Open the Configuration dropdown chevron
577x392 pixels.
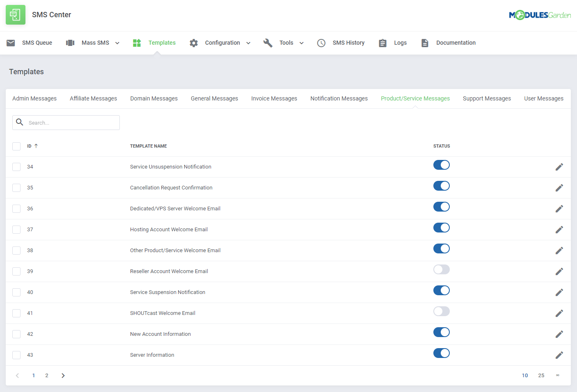click(x=248, y=43)
